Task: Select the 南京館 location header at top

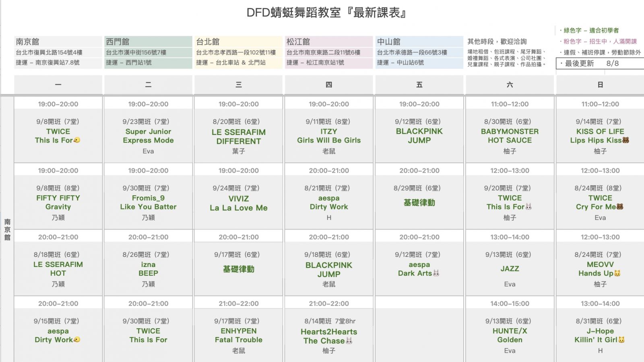Action: click(x=58, y=42)
